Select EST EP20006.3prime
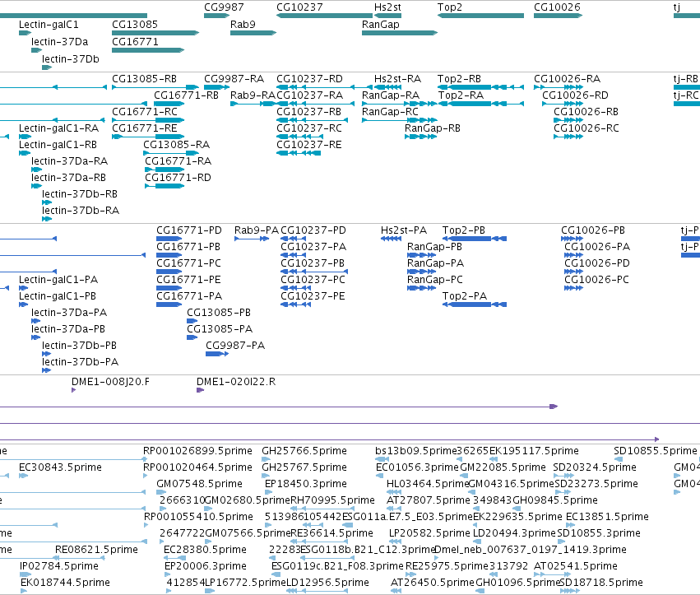Image resolution: width=700 pixels, height=595 pixels. point(206,566)
